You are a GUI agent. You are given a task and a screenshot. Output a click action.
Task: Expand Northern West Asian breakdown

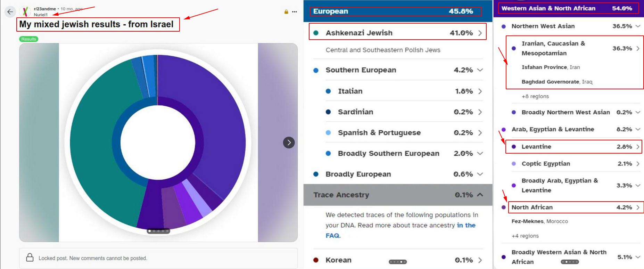(x=638, y=26)
